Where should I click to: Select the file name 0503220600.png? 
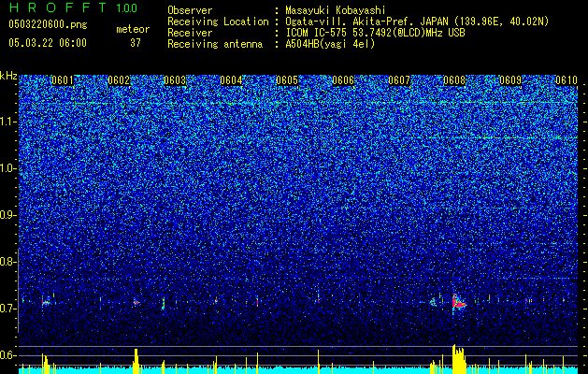click(x=48, y=24)
